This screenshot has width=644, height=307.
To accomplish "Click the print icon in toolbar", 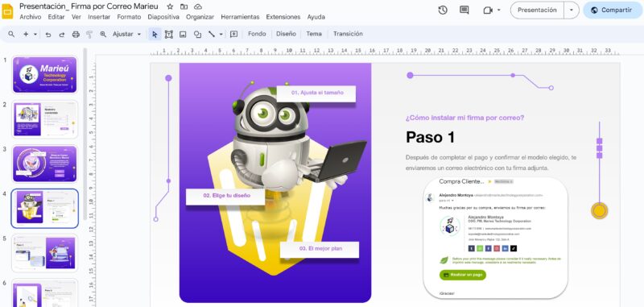I will click(x=76, y=34).
